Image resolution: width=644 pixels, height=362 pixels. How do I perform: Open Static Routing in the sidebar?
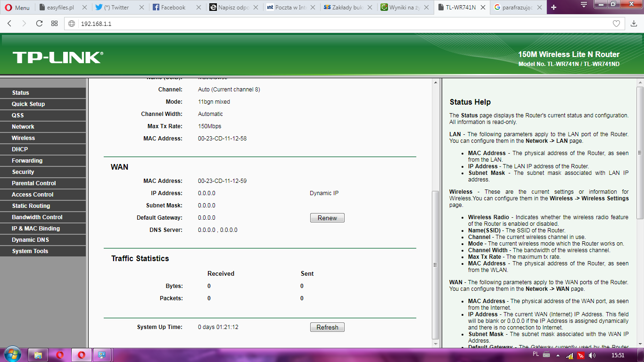coord(43,206)
